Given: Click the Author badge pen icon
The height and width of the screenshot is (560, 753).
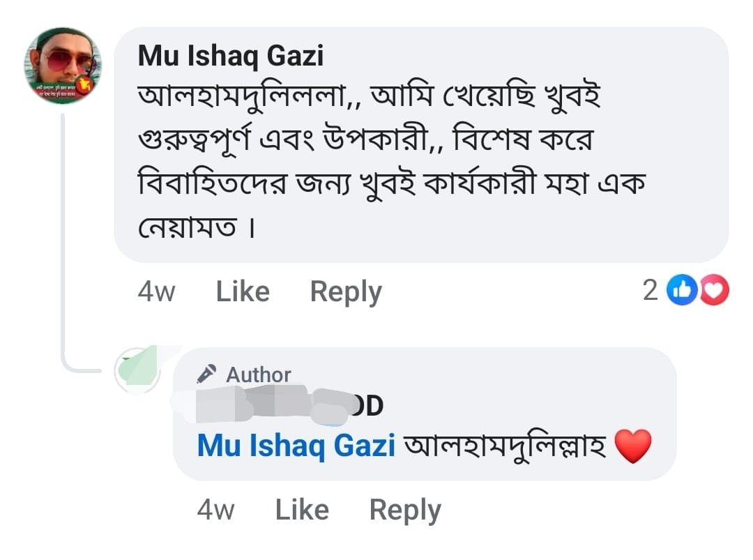Looking at the screenshot, I should tap(206, 374).
